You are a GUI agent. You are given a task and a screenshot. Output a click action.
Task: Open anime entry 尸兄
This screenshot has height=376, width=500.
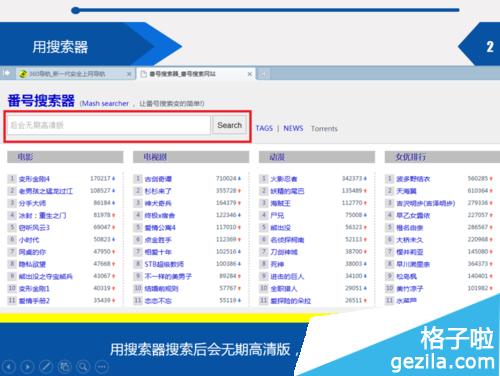(x=277, y=216)
